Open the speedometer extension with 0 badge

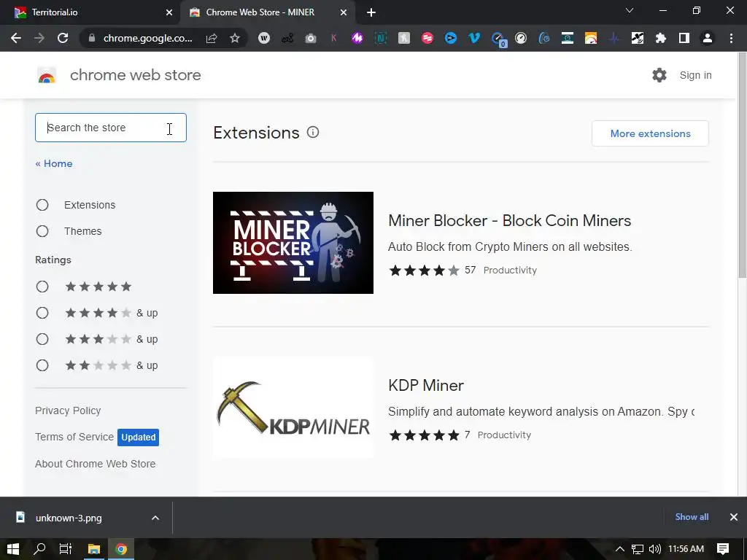tap(498, 39)
